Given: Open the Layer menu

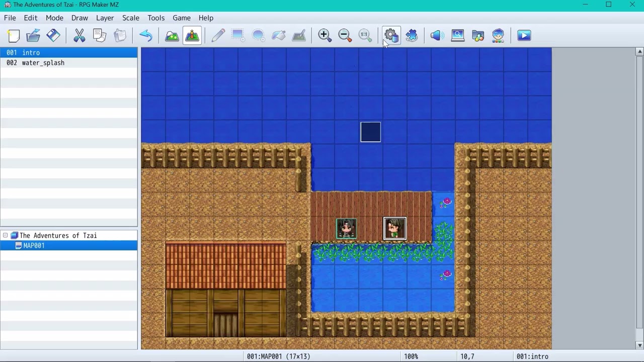Looking at the screenshot, I should click(105, 18).
